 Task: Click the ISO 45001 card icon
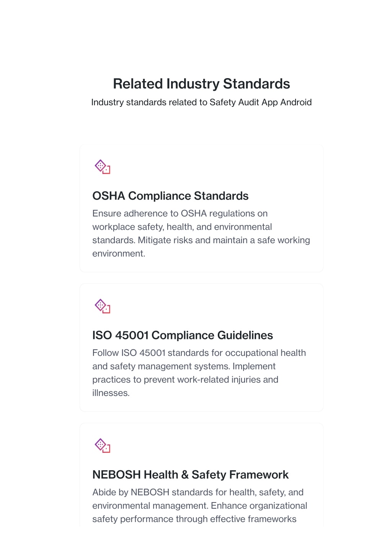[102, 306]
